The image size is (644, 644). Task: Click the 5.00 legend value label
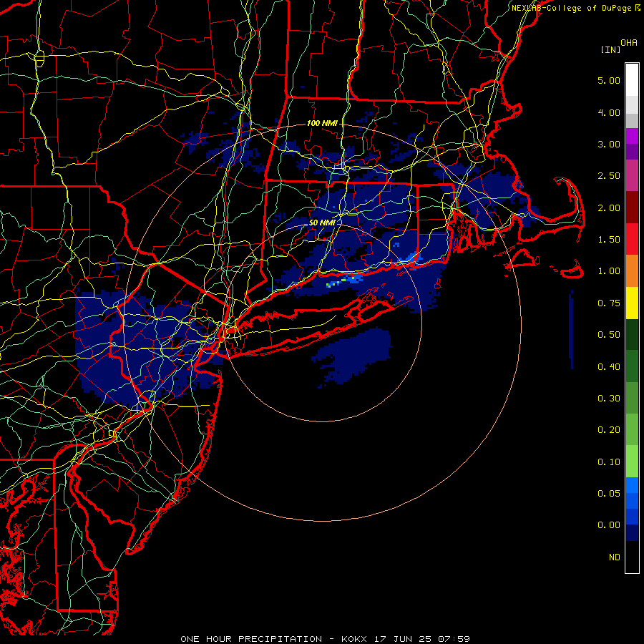609,80
